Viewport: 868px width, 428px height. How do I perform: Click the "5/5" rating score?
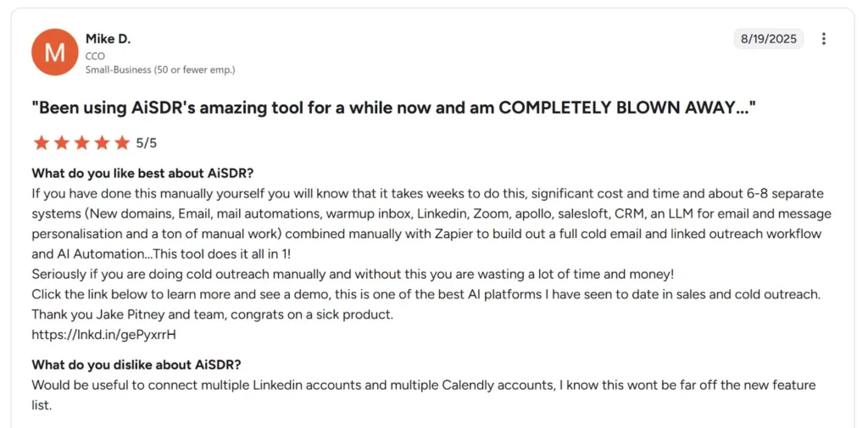pyautogui.click(x=147, y=142)
